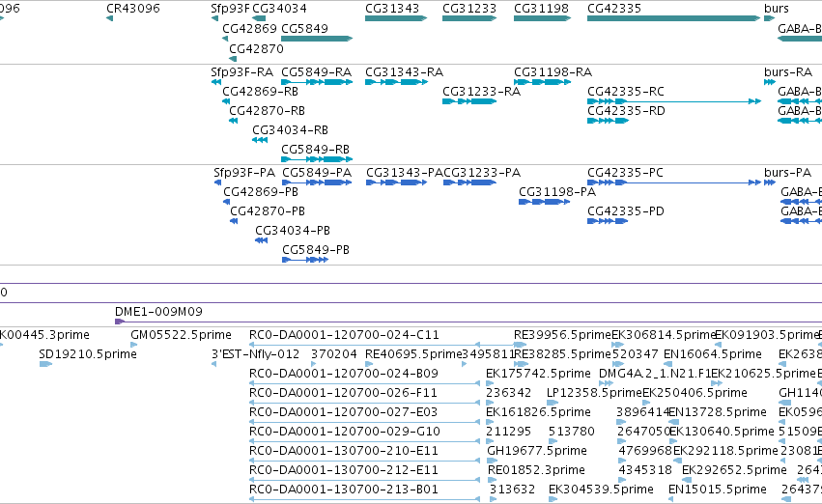The image size is (822, 504).
Task: Click the CG31198 gene feature bar
Action: (x=542, y=18)
